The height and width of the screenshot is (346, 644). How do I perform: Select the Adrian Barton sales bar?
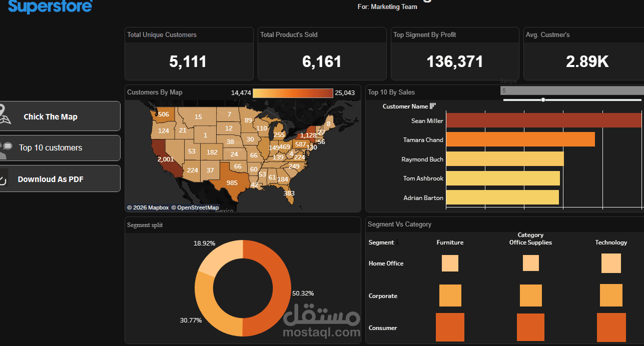(x=502, y=197)
